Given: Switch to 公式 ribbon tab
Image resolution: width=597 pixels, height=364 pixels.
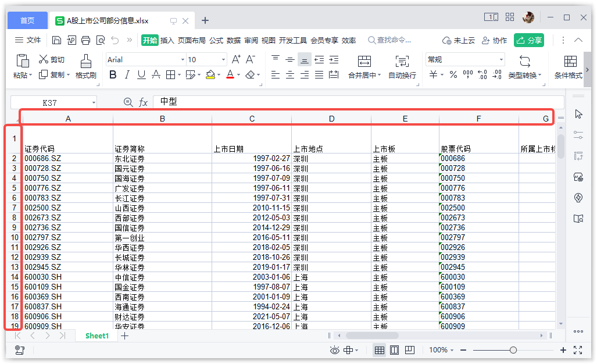Looking at the screenshot, I should coord(216,40).
